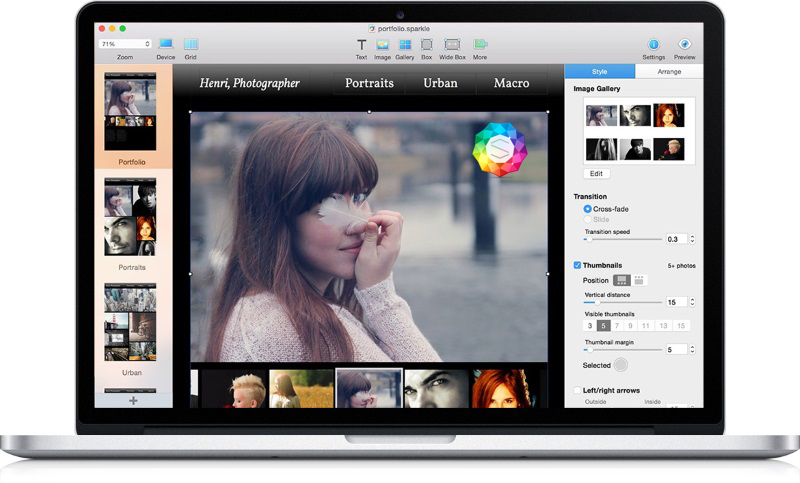The width and height of the screenshot is (800, 483).
Task: Add a new page with plus button
Action: tap(133, 400)
